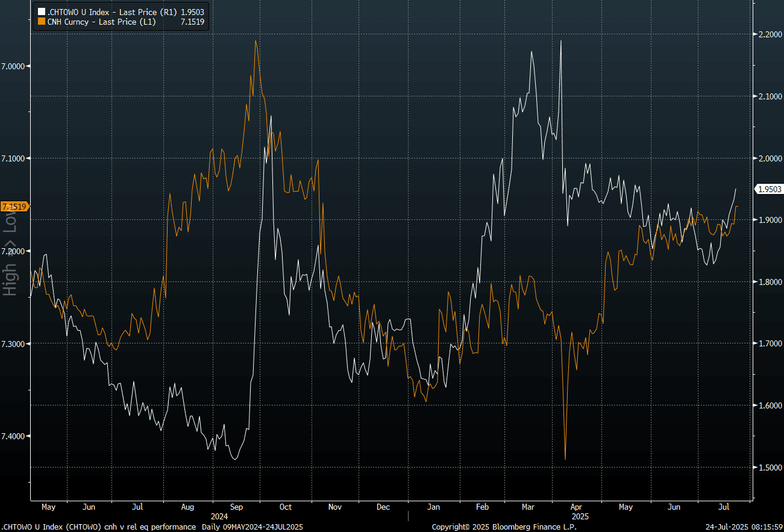This screenshot has width=784, height=532.
Task: Click the white .CHTOWO legend color swatch
Action: point(41,11)
